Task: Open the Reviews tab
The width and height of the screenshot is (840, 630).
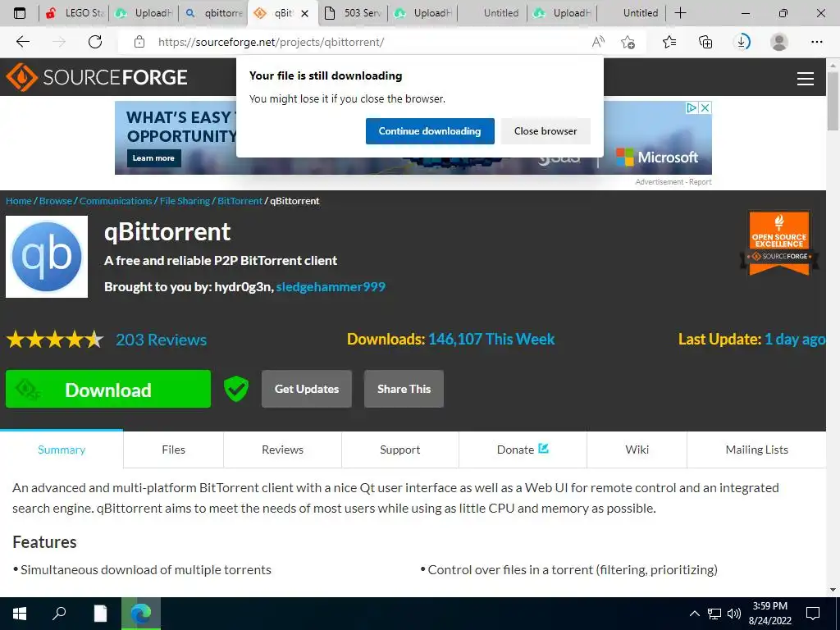Action: [282, 450]
